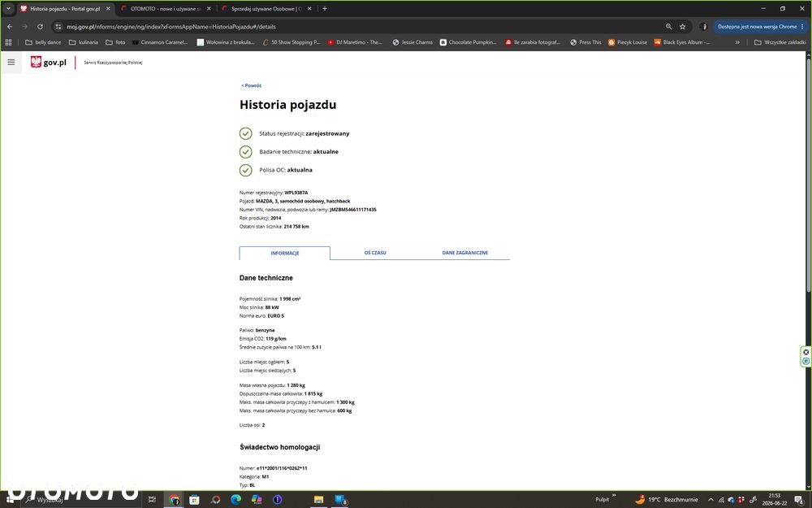Open the Cinnamon Caramel bookmark
Viewport: 812px width, 508px height.
160,42
